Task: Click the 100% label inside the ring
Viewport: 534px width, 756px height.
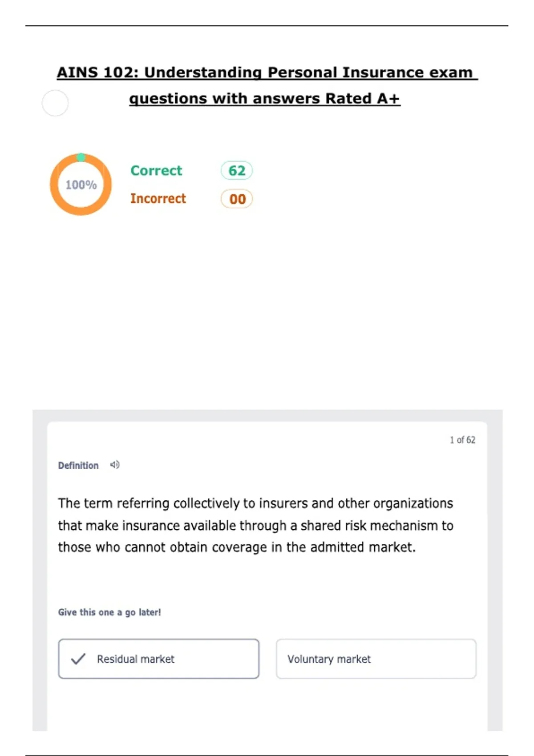Action: point(81,185)
